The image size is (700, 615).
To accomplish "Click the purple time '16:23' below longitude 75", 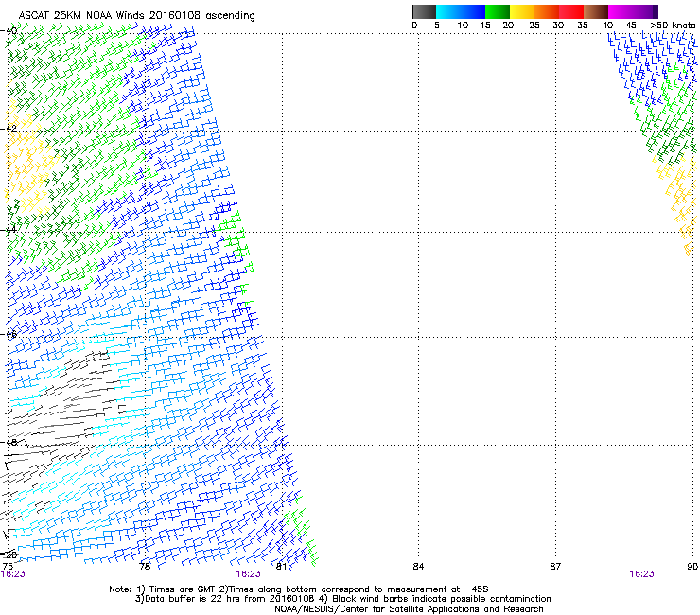I will [13, 574].
